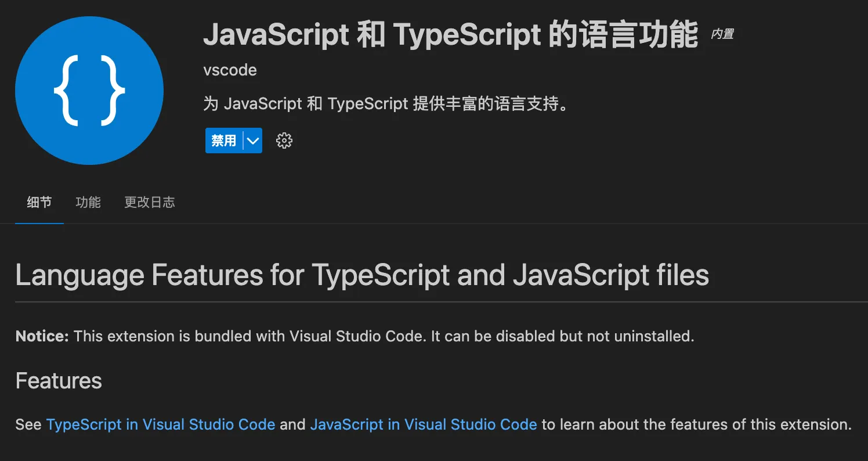
Task: Click the word 'and' between the links
Action: (x=292, y=424)
